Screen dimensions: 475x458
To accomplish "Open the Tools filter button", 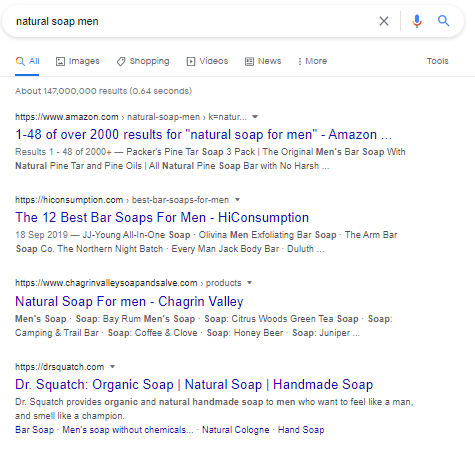I will (x=438, y=61).
